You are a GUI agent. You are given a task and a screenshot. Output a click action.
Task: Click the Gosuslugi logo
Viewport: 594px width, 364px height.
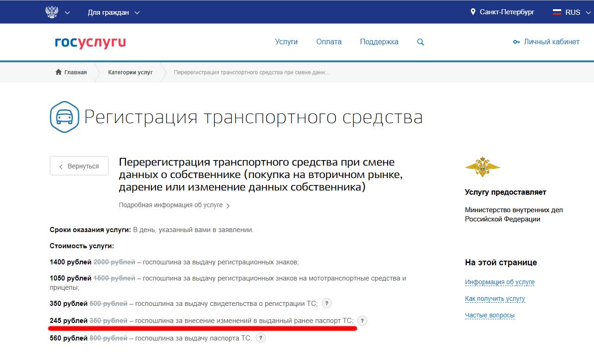point(90,42)
